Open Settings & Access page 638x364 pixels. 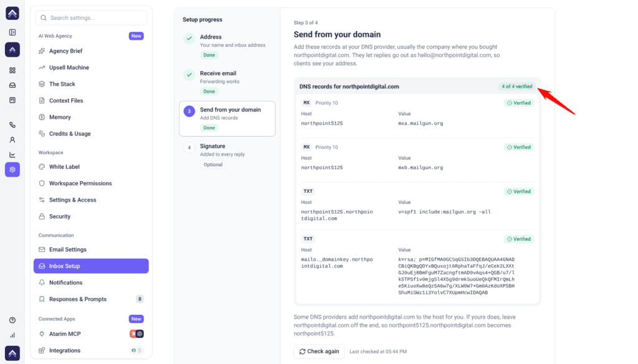click(x=91, y=200)
